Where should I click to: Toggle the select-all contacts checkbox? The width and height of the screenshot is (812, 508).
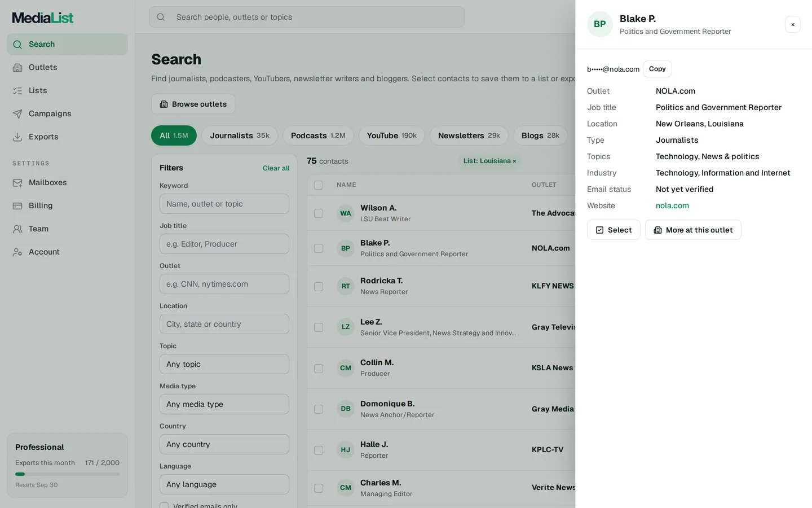[319, 185]
